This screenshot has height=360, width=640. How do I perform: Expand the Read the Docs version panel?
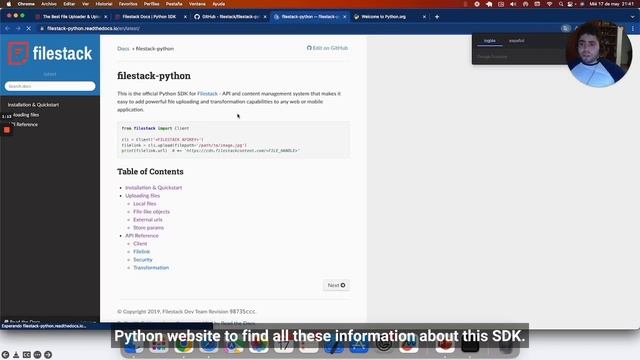(x=50, y=322)
